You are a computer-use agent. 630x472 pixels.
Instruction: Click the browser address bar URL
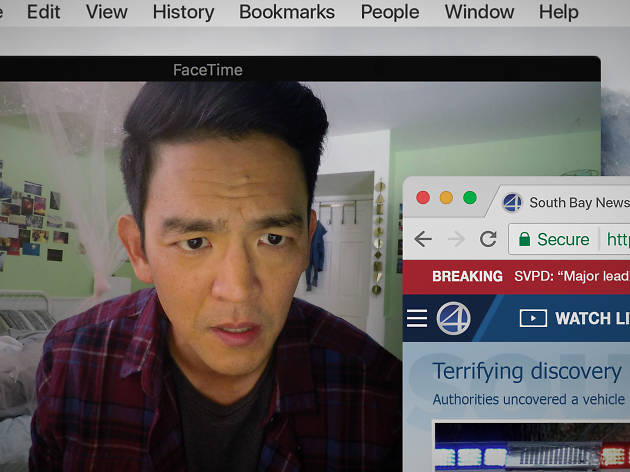tap(618, 239)
